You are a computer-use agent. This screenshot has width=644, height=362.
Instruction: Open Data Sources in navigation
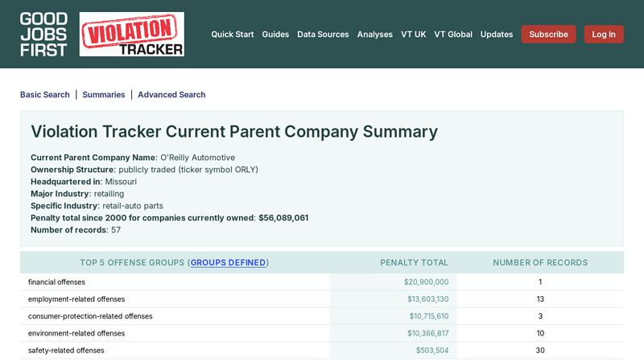(x=323, y=35)
